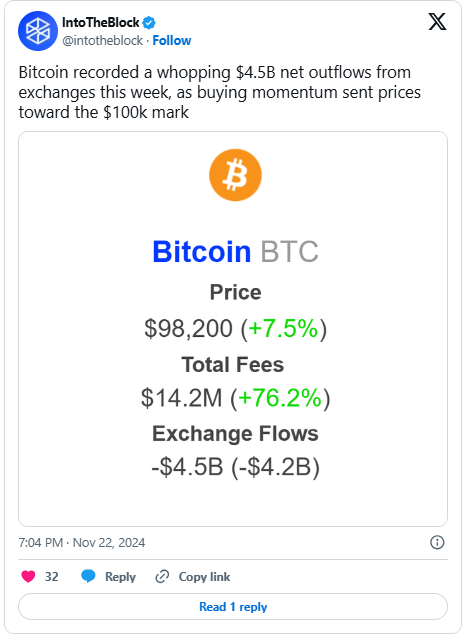Open the Bitcoin stats image card

[x=233, y=329]
